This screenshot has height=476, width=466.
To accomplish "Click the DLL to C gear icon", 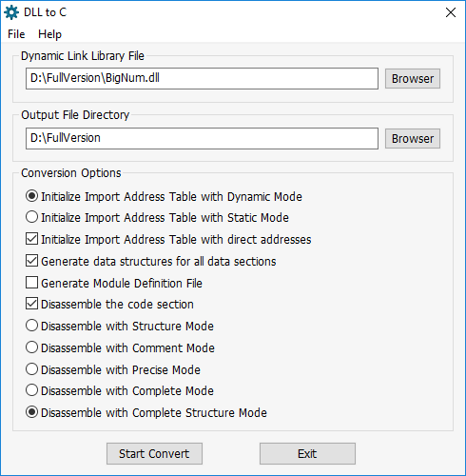I will (x=11, y=12).
